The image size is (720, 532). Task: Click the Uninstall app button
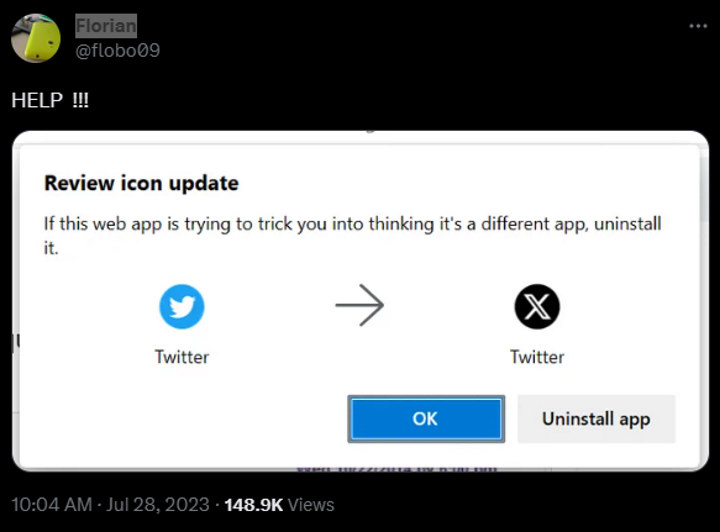pos(596,419)
